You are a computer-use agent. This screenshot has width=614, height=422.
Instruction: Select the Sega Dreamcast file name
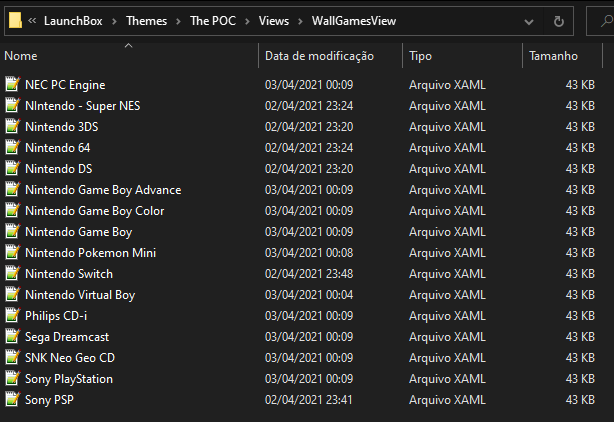click(67, 337)
